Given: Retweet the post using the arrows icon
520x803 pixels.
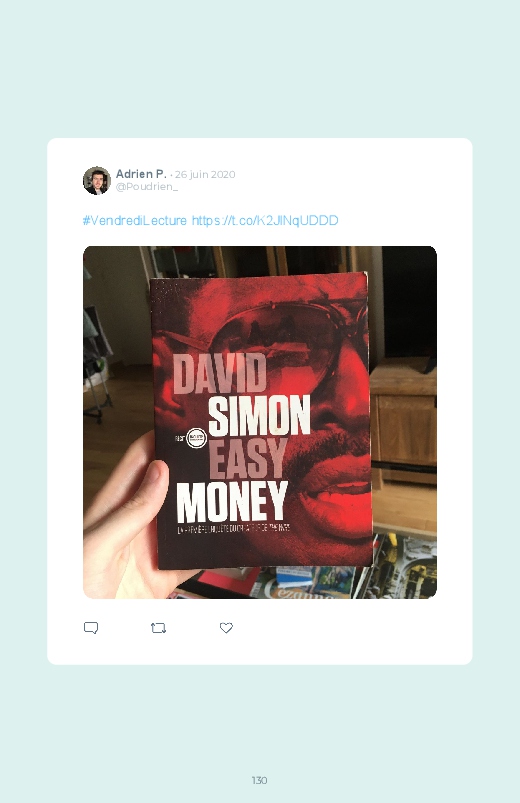Looking at the screenshot, I should pyautogui.click(x=158, y=628).
